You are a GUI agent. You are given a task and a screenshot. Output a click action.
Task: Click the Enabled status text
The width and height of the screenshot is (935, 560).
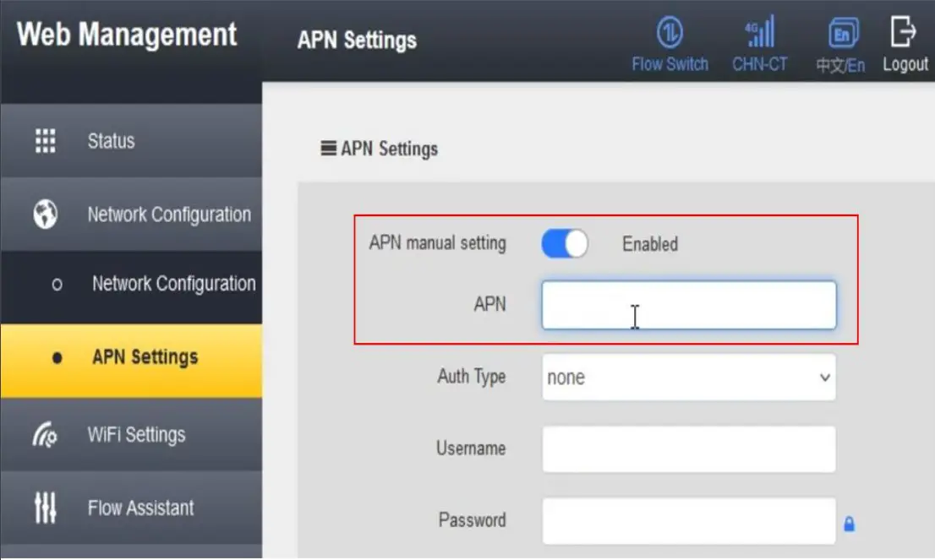[x=650, y=243]
